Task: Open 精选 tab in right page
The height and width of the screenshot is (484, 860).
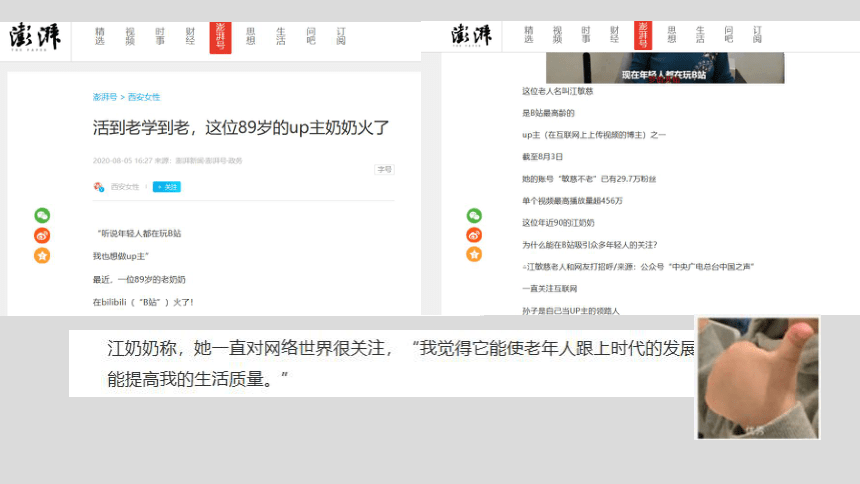Action: 529,35
